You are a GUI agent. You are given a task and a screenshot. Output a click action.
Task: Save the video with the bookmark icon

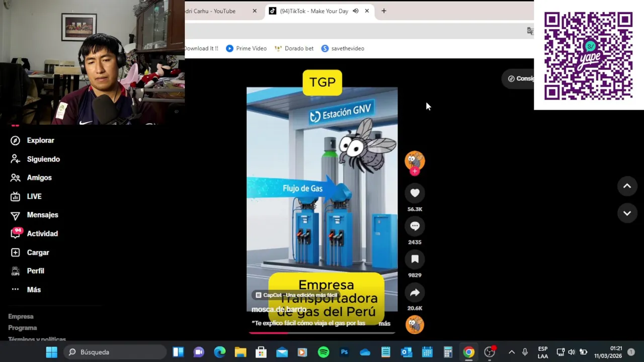coord(415,259)
